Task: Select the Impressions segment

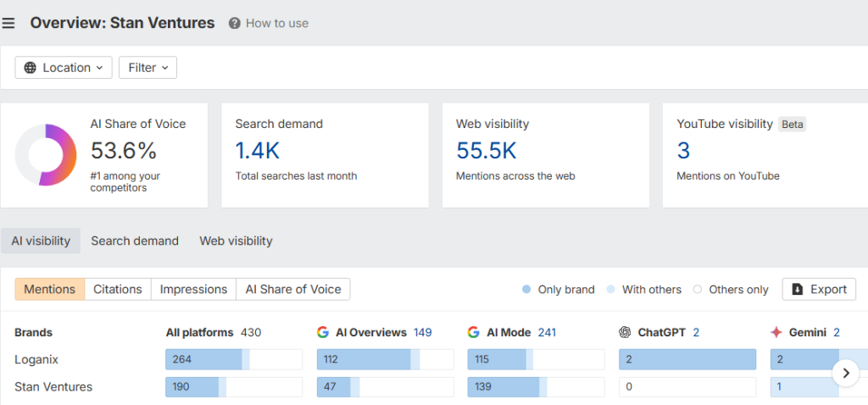Action: coord(194,290)
